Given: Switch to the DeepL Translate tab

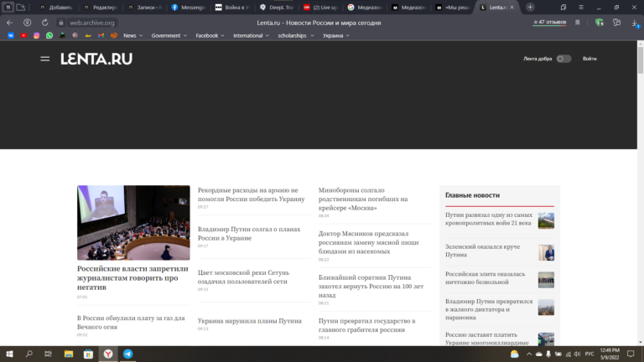Looking at the screenshot, I should pyautogui.click(x=277, y=8).
